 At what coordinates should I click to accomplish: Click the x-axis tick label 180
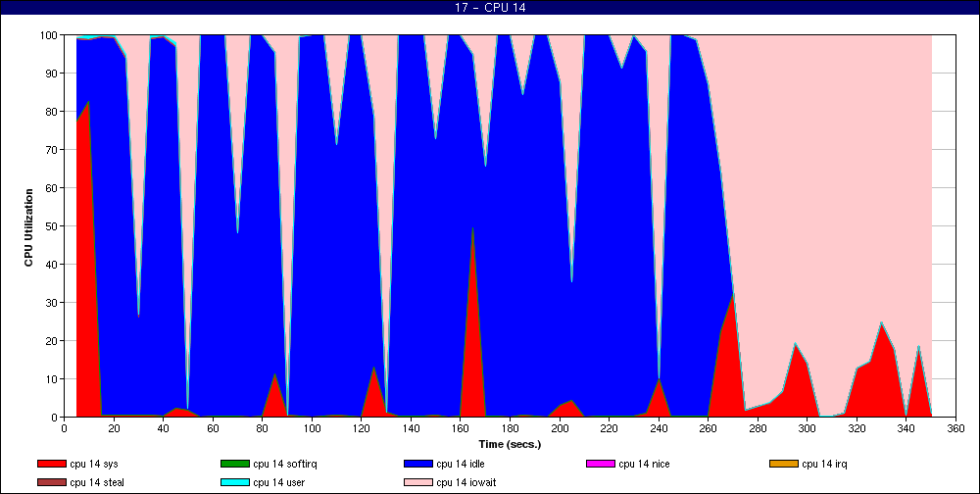[x=510, y=428]
